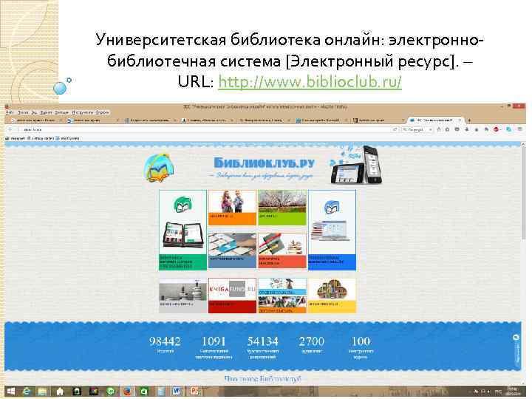
Task: Open the red-orange tile with stacked books
Action: coord(282,250)
